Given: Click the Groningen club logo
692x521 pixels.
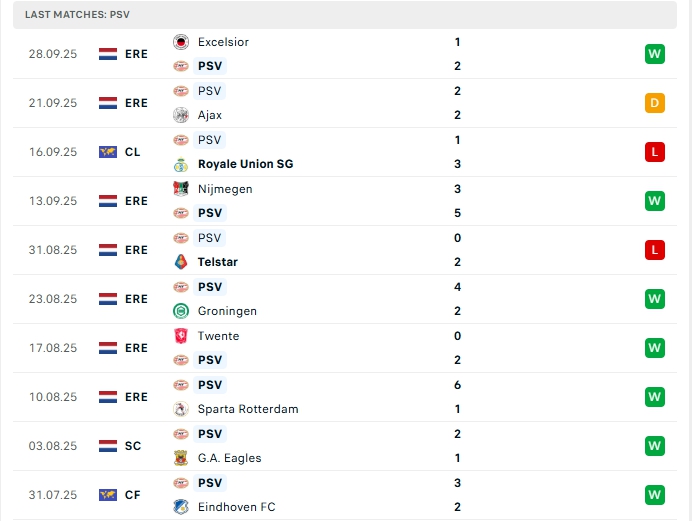Looking at the screenshot, I should coord(181,311).
